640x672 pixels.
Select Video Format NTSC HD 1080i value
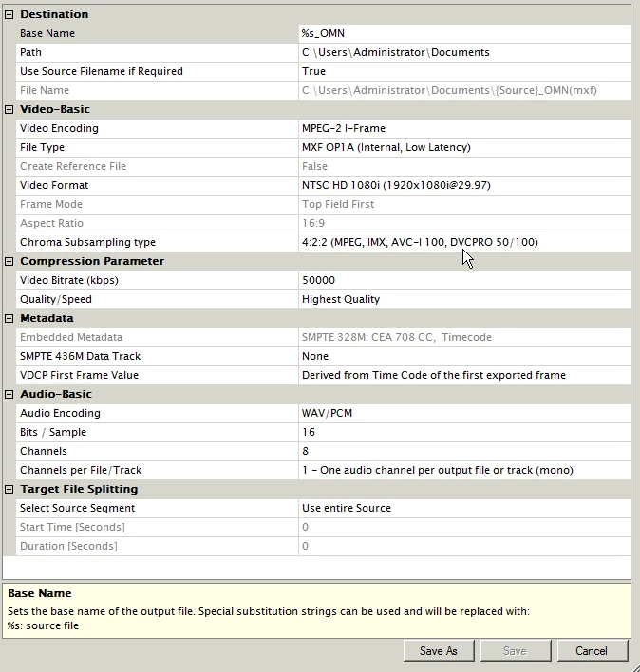coord(464,185)
